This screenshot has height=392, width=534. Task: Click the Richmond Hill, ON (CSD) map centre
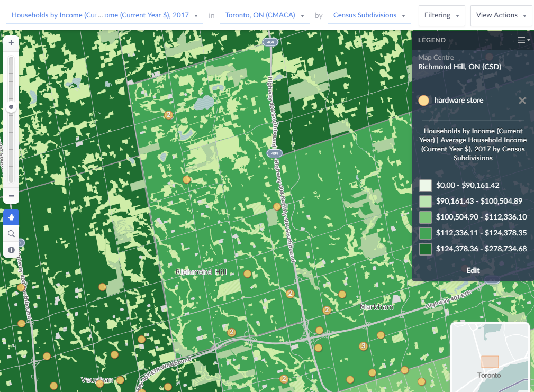click(x=459, y=67)
